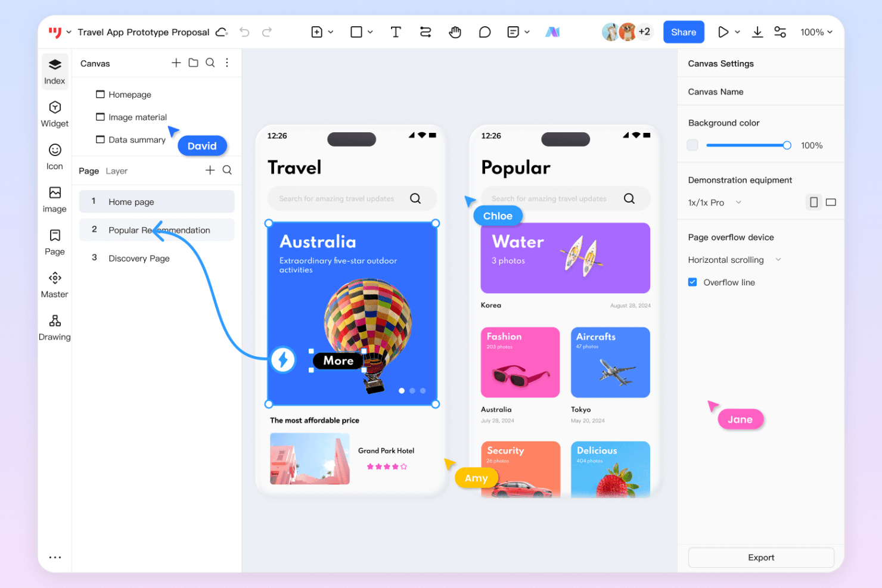
Task: Add a new canvas
Action: pyautogui.click(x=176, y=63)
